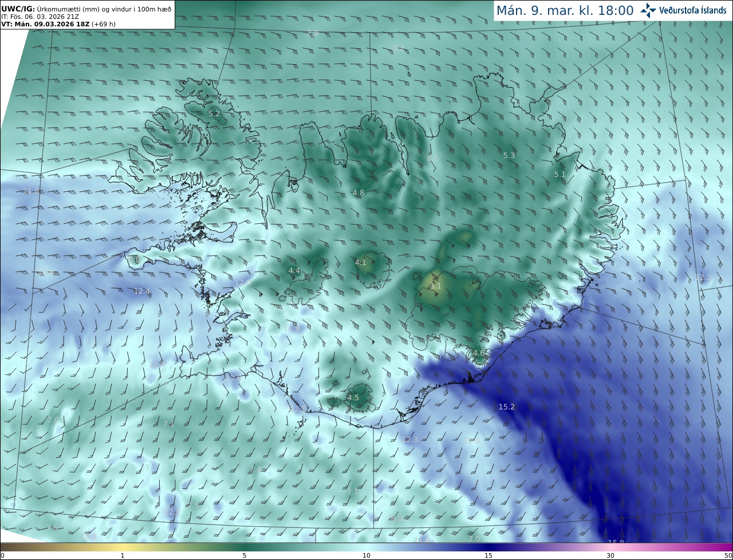Click the 15.2 value offshore
Screen dimensions: 733x560
[507, 407]
